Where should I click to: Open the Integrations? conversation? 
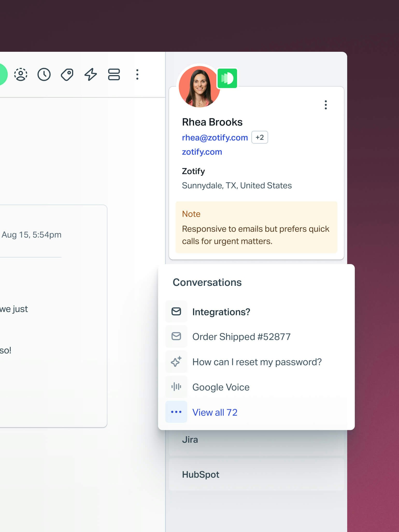pos(221,312)
